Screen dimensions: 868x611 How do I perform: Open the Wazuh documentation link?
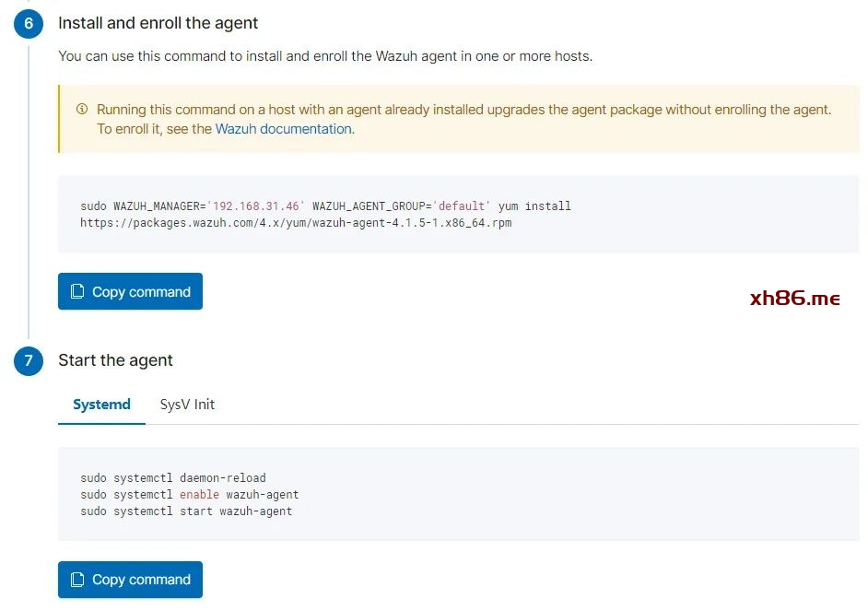284,129
